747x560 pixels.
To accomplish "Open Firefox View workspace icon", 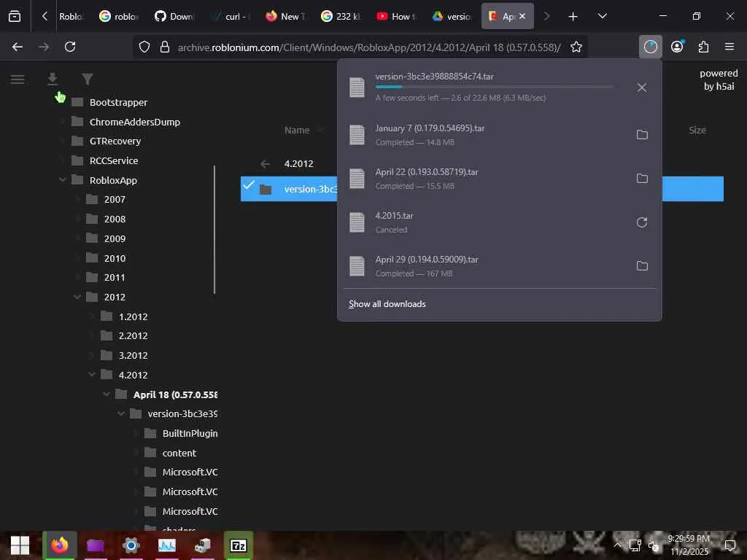I will pyautogui.click(x=15, y=16).
